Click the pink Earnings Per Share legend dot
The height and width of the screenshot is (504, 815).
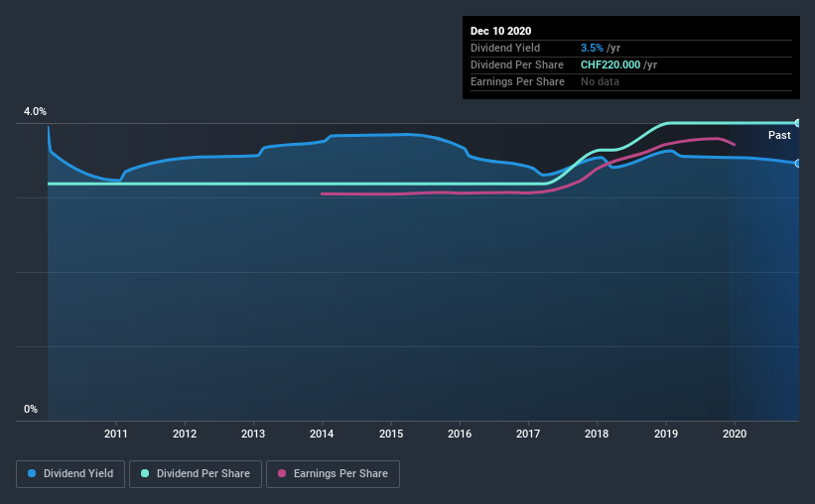click(x=282, y=473)
